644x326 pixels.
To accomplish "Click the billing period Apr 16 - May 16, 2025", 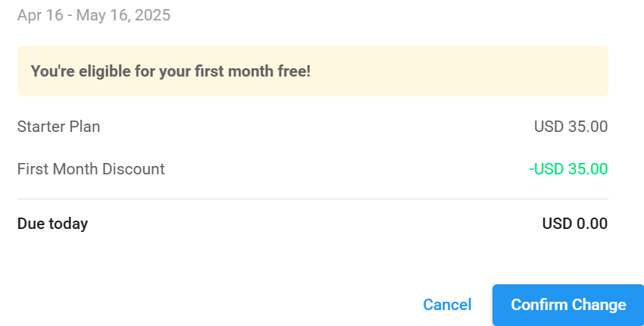I will 94,15.
